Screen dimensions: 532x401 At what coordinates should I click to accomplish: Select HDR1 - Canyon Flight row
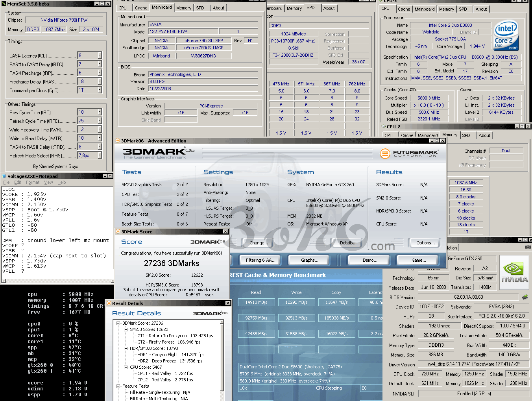tap(171, 355)
